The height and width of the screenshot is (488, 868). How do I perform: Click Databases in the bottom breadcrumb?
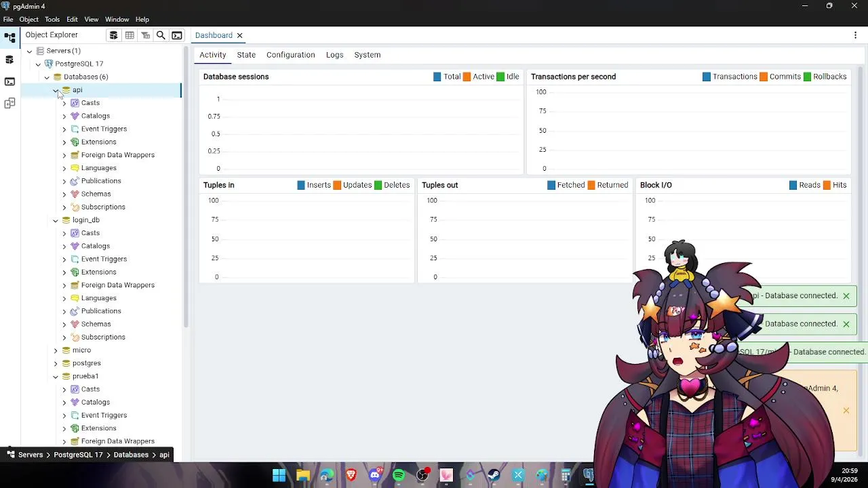(x=131, y=455)
